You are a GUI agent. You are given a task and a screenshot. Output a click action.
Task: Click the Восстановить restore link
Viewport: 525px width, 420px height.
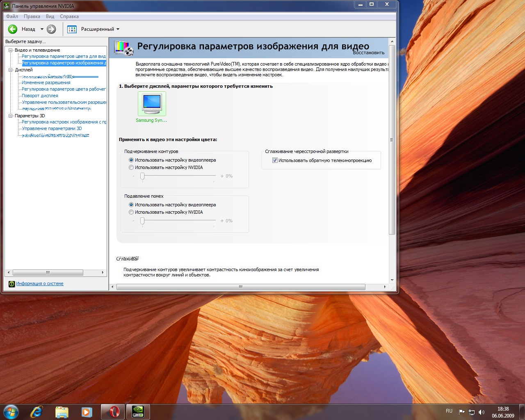pyautogui.click(x=369, y=52)
